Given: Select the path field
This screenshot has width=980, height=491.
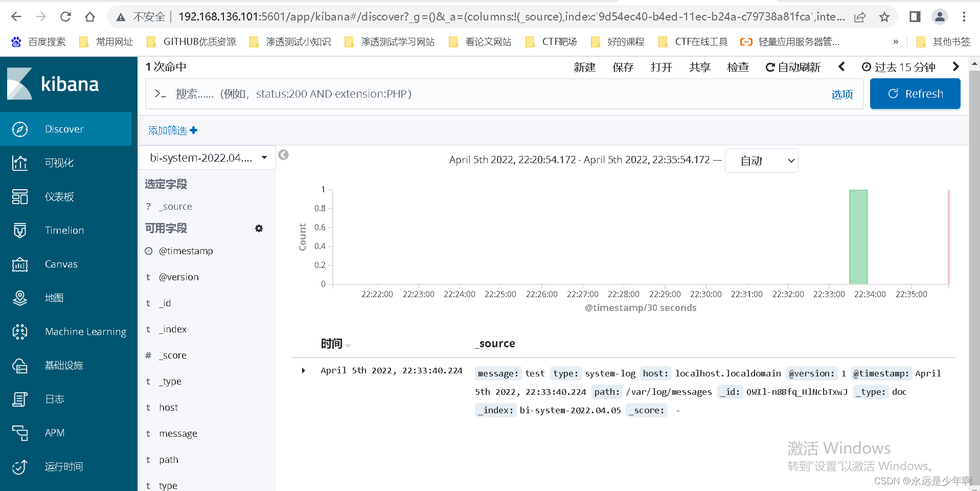Looking at the screenshot, I should 168,459.
